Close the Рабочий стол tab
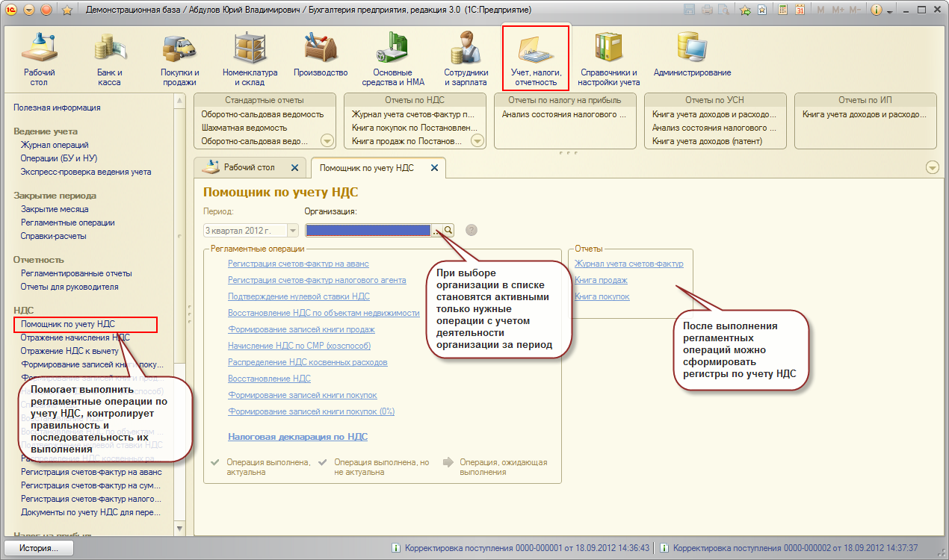This screenshot has width=949, height=560. point(294,168)
